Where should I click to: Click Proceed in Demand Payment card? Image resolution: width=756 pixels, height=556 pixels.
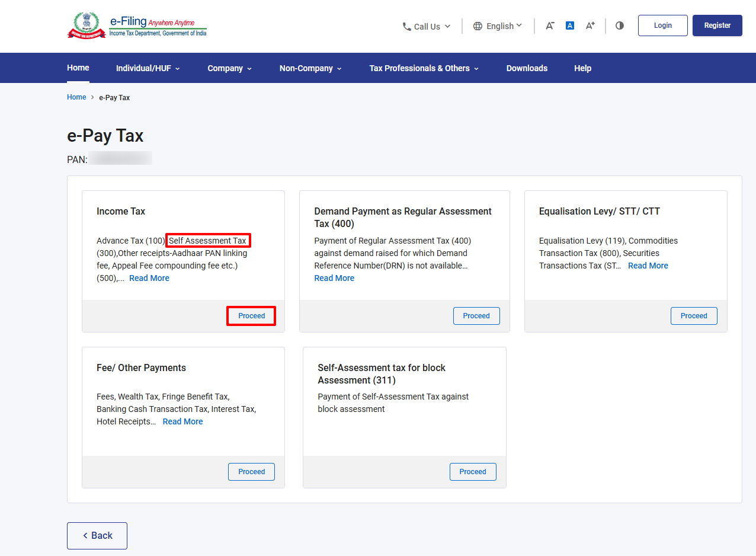tap(476, 316)
